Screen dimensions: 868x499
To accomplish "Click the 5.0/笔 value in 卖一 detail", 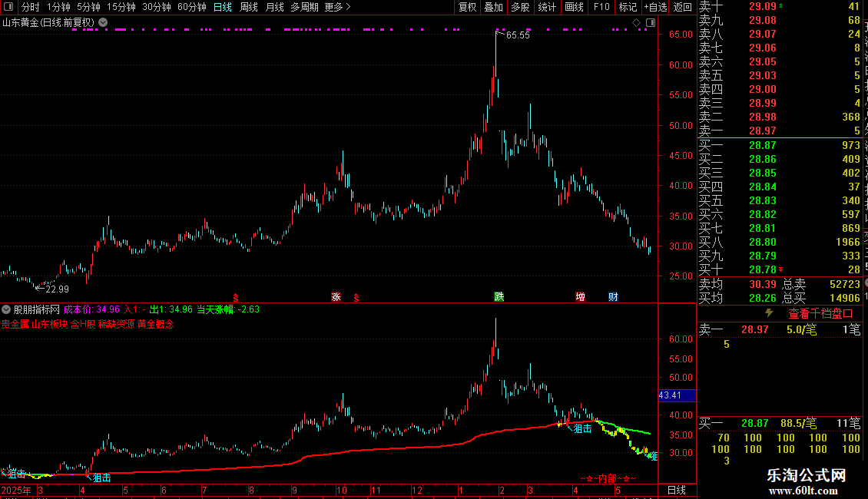I will 801,330.
